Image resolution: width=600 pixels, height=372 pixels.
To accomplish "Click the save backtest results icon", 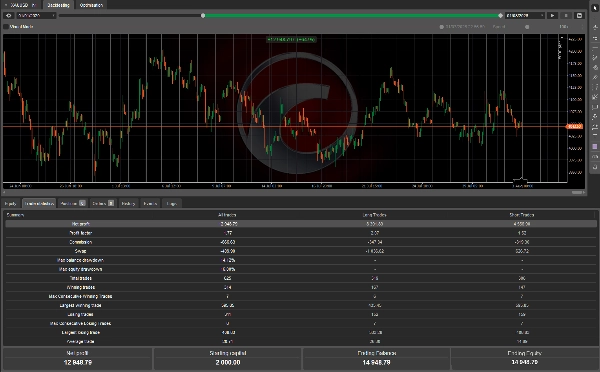I will coord(579,16).
